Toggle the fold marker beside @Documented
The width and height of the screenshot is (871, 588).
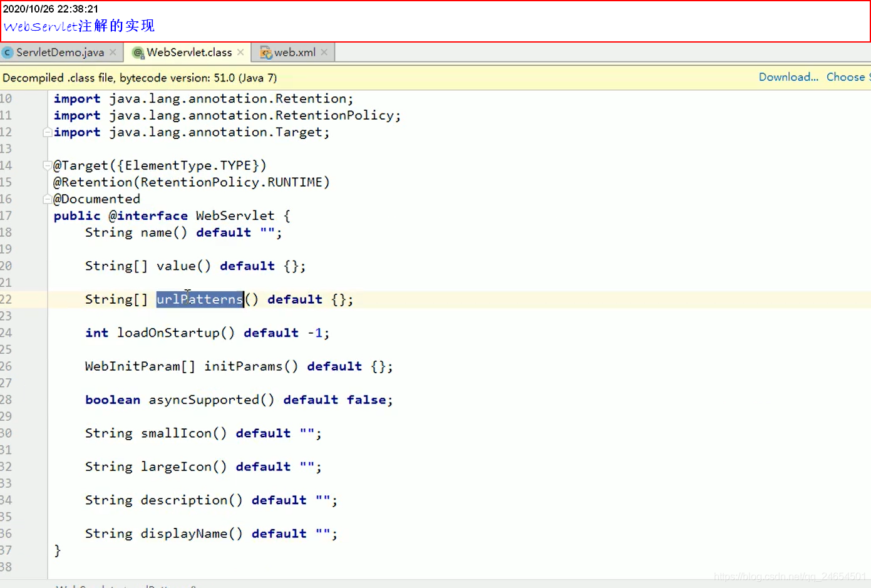pos(47,199)
